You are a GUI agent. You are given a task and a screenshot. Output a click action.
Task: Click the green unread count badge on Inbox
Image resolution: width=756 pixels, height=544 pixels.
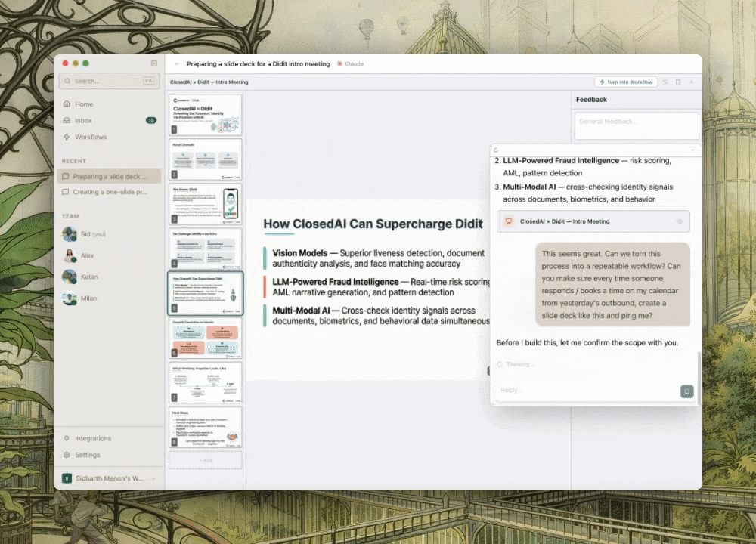click(150, 120)
